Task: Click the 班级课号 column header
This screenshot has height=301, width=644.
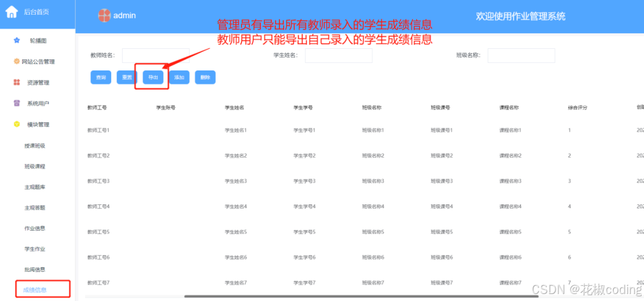Action: 440,108
